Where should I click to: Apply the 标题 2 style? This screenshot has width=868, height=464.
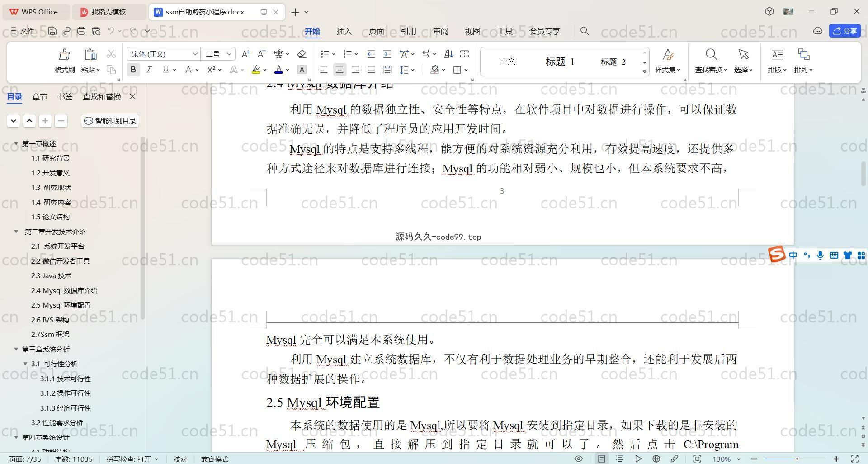point(613,62)
